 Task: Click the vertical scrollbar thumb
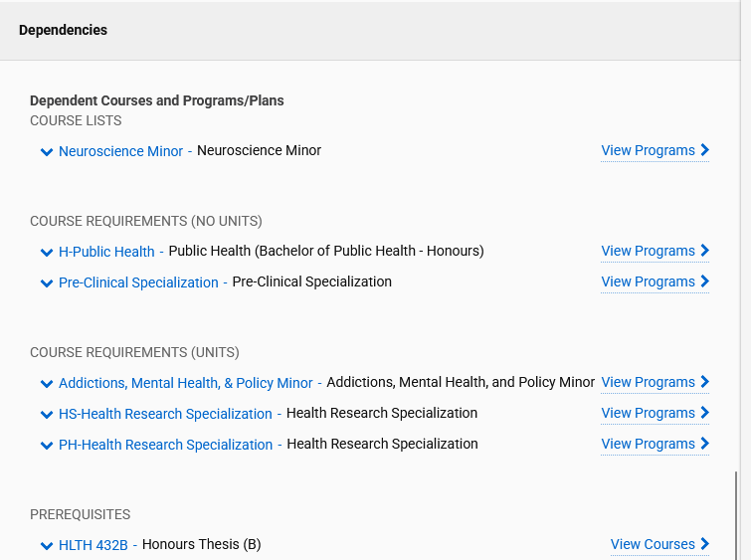pyautogui.click(x=736, y=515)
